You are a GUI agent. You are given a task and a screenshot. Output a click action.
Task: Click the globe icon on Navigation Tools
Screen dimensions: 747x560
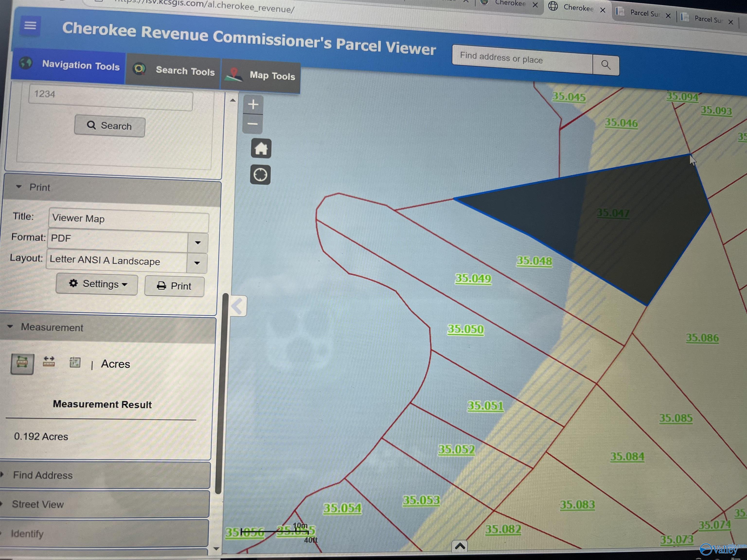point(26,63)
